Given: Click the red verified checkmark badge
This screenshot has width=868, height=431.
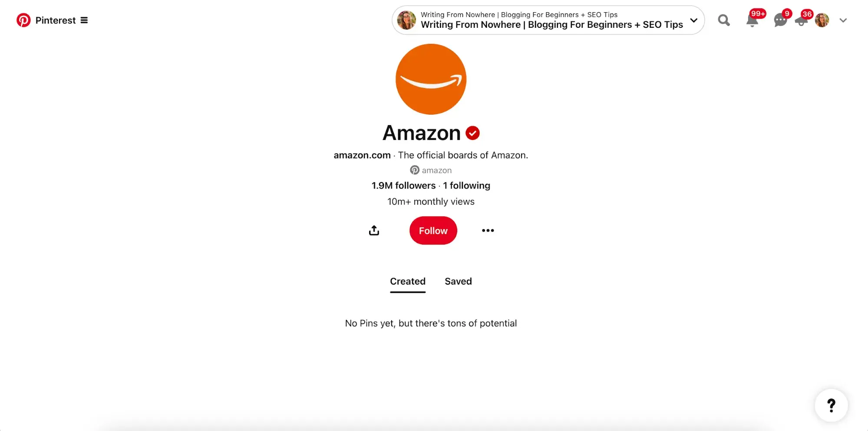Looking at the screenshot, I should [x=472, y=133].
